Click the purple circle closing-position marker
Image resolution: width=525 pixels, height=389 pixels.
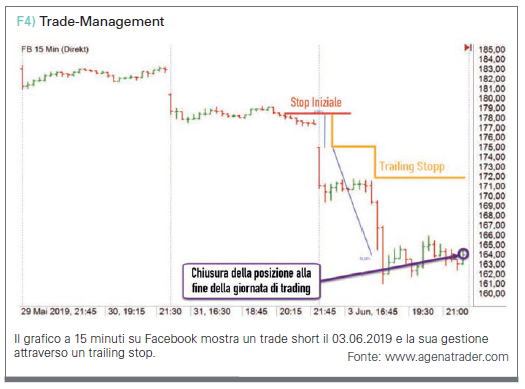463,254
